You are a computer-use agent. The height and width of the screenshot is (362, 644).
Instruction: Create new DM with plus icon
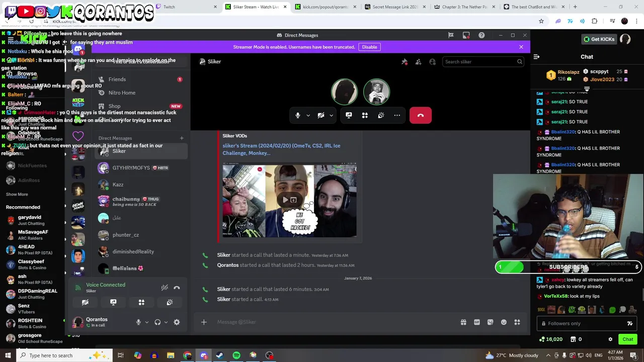pos(182,138)
